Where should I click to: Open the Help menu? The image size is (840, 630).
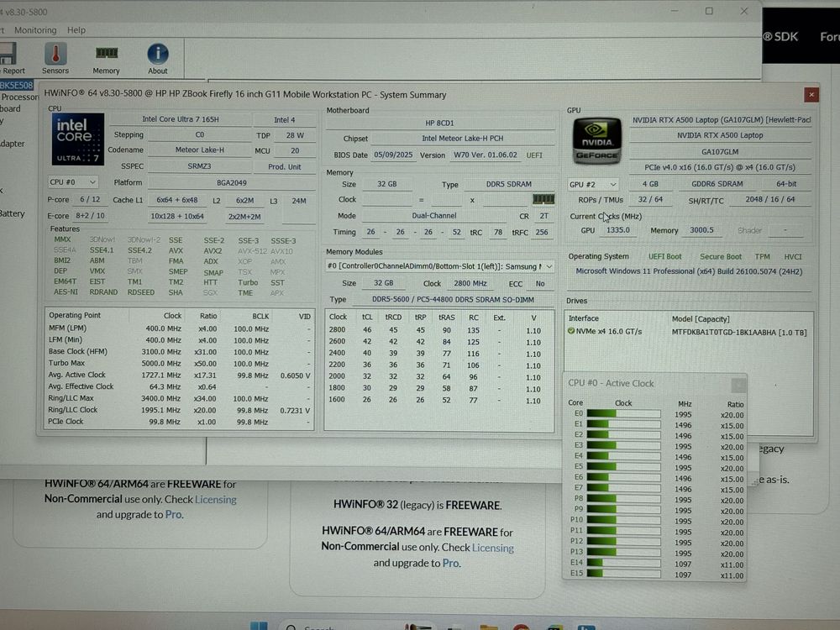click(76, 30)
